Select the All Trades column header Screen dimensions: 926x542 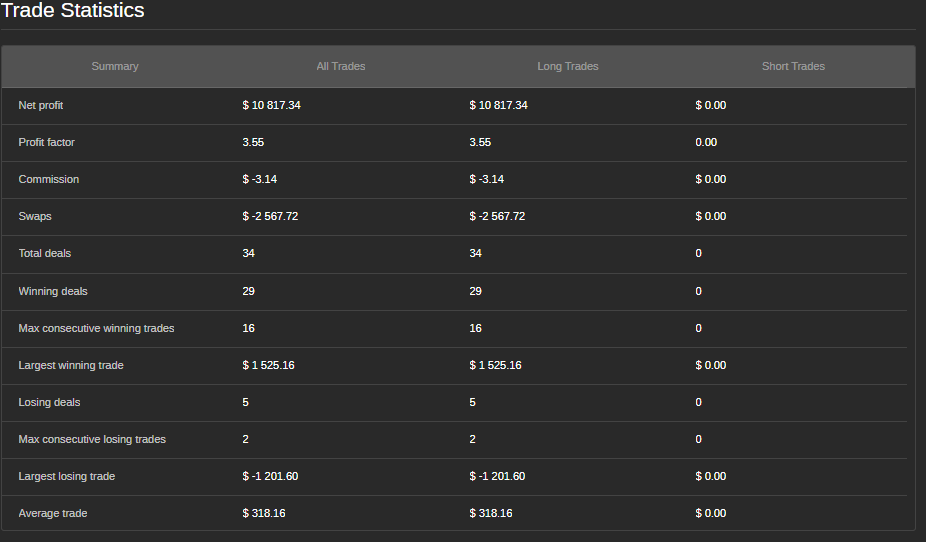[341, 66]
